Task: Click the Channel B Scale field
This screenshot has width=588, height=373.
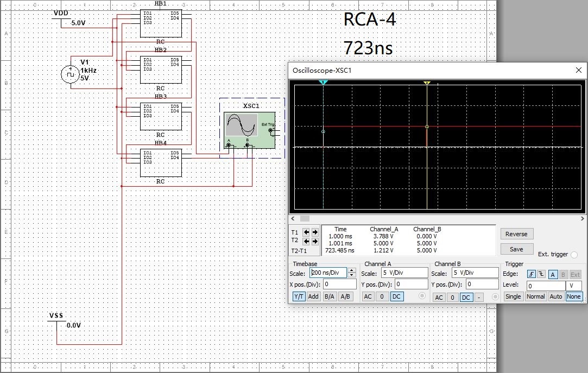Action: click(475, 273)
